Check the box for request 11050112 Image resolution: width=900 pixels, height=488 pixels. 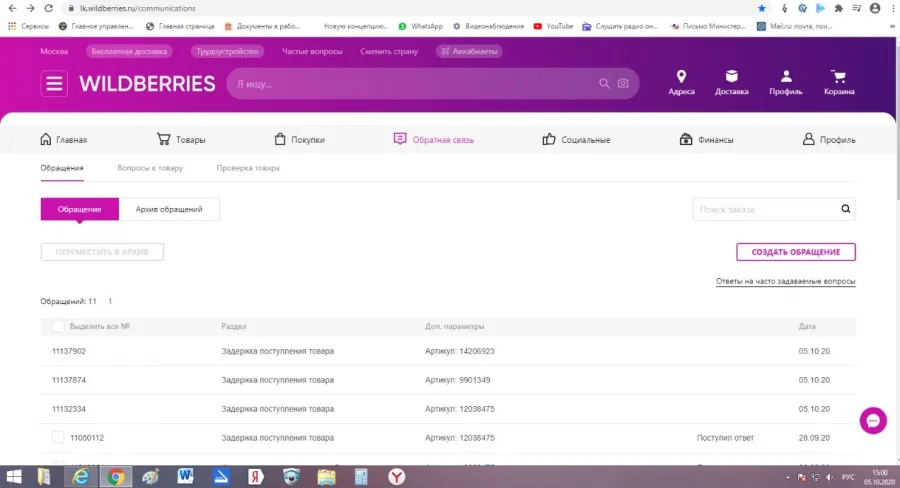(58, 437)
